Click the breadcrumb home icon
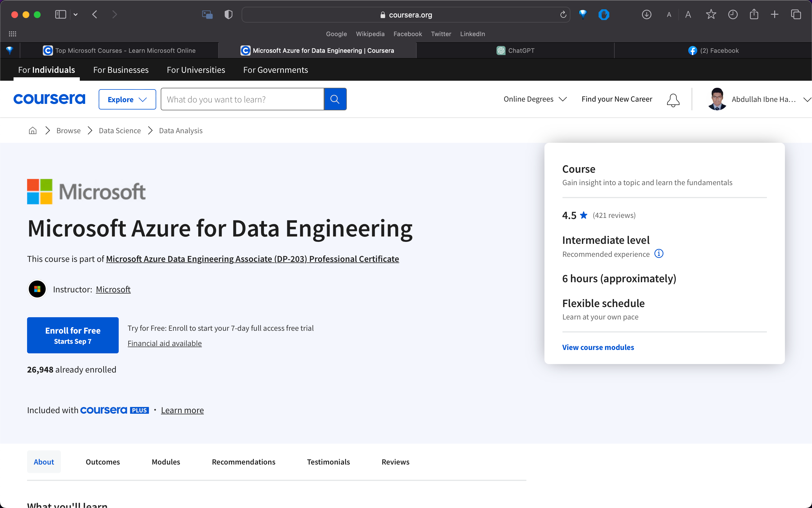Screen dimensions: 812x508 [32, 130]
